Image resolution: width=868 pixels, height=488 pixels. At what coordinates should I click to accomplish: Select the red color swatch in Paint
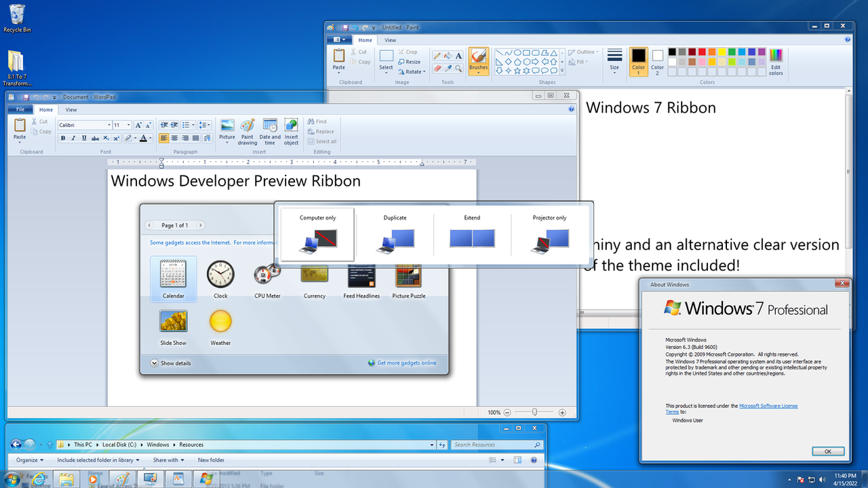coord(702,52)
